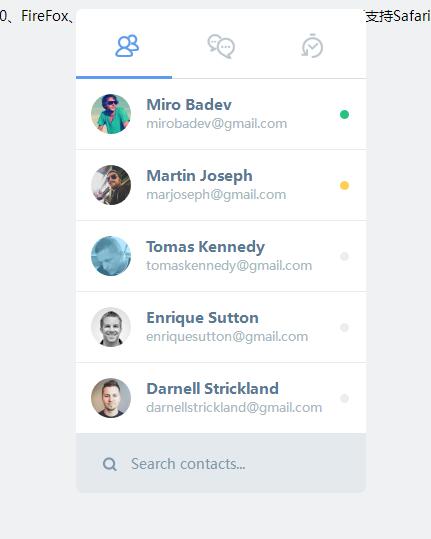431x539 pixels.
Task: Click email enriquesutton@gmail.com
Action: click(227, 337)
